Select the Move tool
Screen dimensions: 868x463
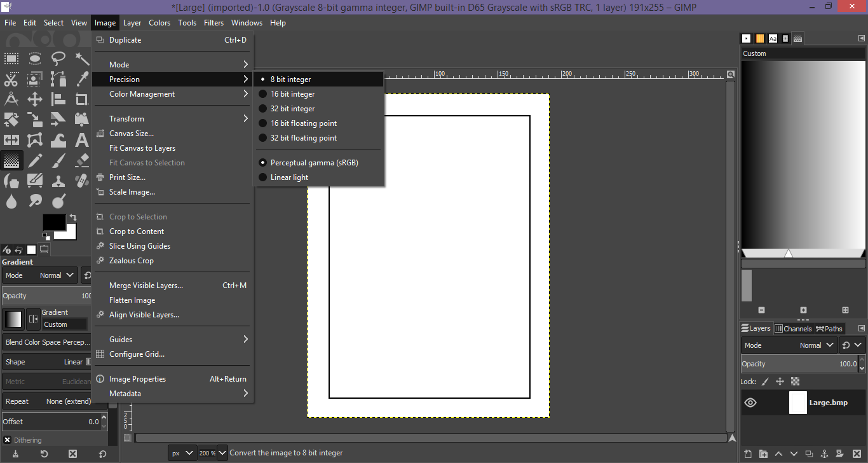click(35, 99)
